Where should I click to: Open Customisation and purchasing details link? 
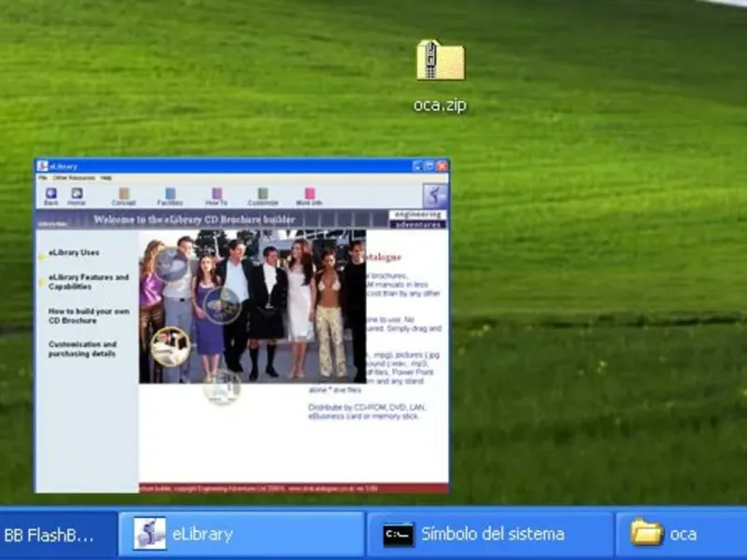pos(82,349)
